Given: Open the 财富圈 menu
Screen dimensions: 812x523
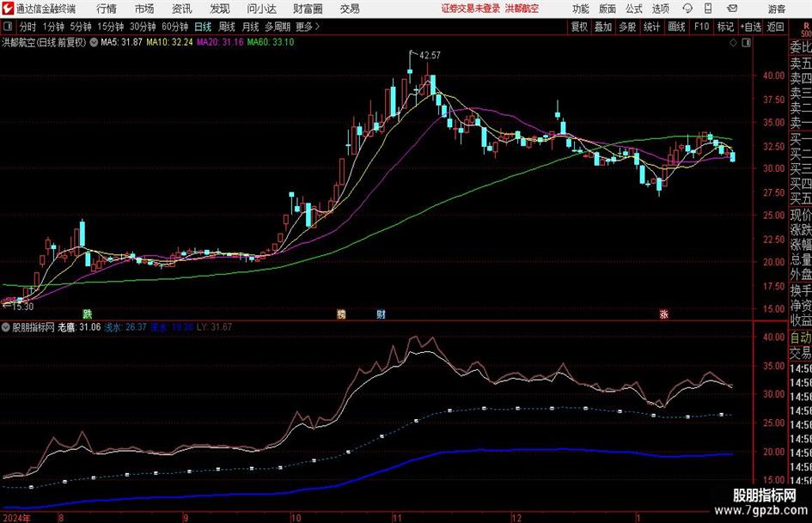Looking at the screenshot, I should click(x=308, y=9).
